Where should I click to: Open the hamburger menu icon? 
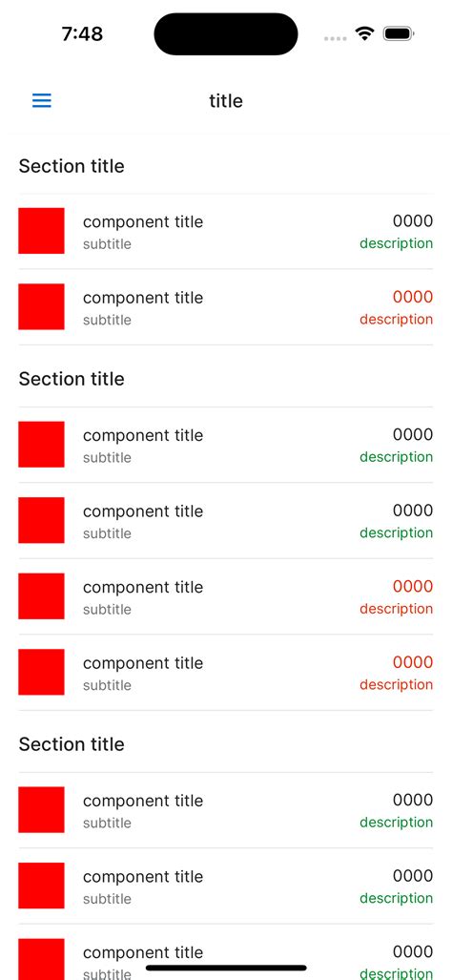point(42,100)
